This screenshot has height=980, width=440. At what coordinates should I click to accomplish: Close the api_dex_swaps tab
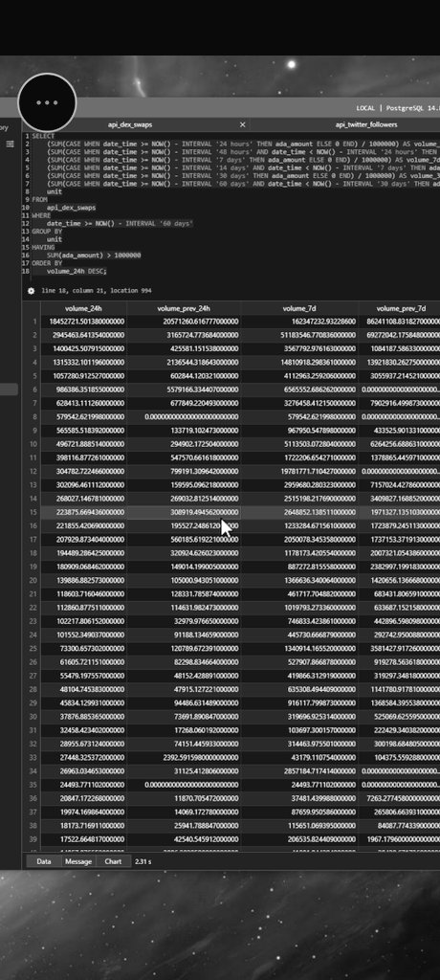click(x=243, y=124)
